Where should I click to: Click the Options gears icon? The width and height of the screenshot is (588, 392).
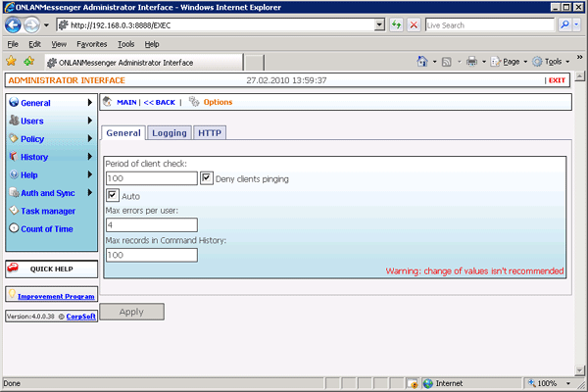pos(194,101)
